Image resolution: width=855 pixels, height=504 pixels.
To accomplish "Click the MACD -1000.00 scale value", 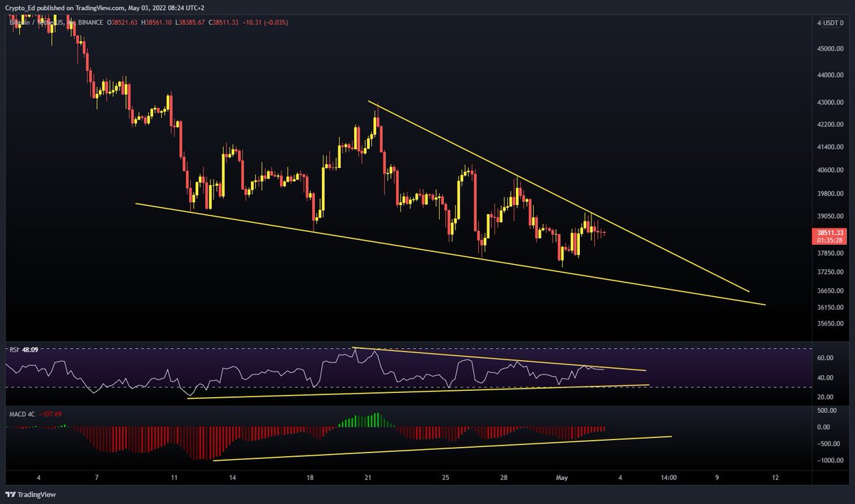I will 831,461.
